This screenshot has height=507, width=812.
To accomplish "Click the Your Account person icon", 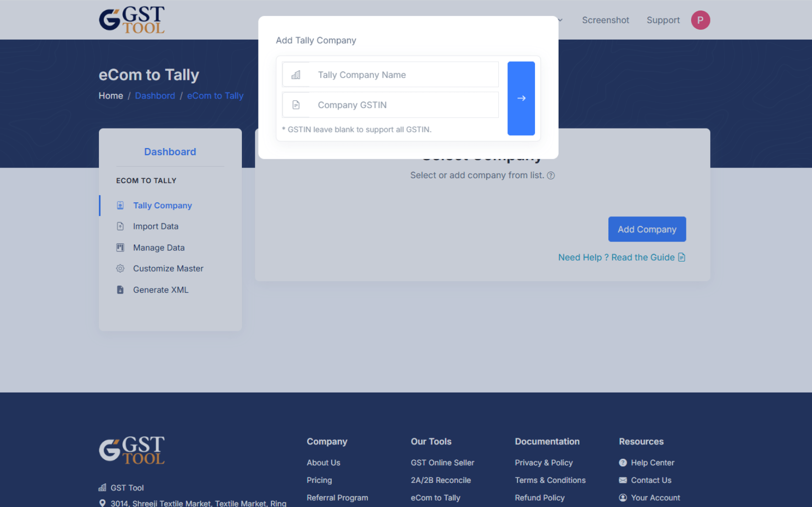I will [x=623, y=498].
